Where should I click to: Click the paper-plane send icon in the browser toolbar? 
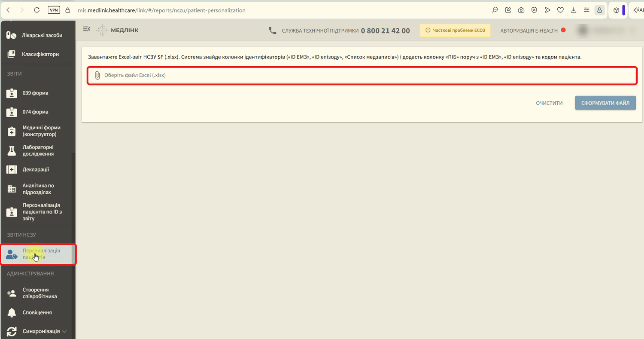[547, 10]
